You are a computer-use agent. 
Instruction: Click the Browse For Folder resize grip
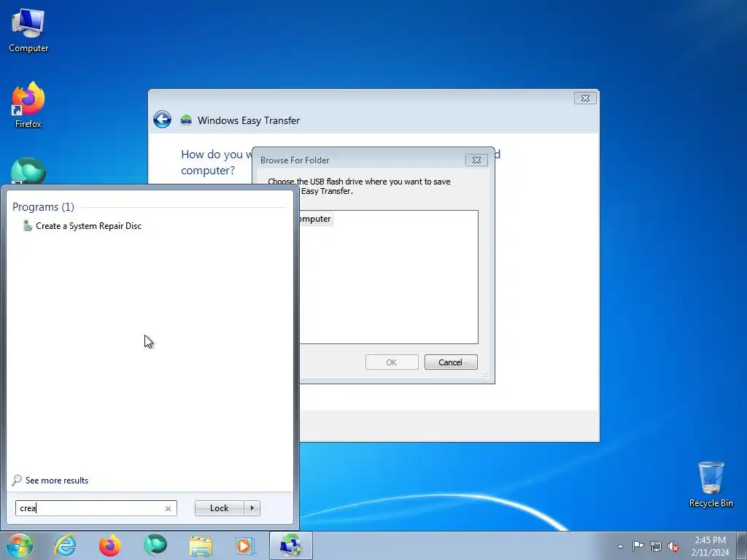(x=485, y=376)
